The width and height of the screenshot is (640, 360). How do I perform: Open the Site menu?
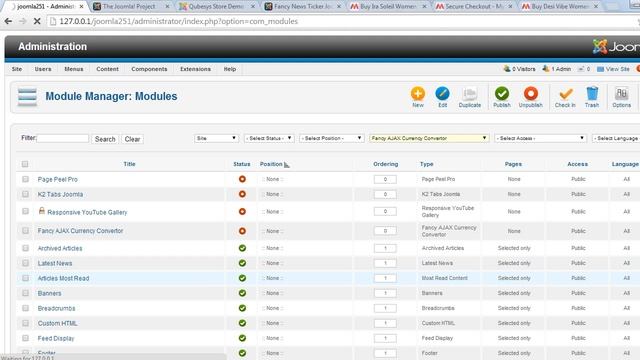(x=17, y=69)
